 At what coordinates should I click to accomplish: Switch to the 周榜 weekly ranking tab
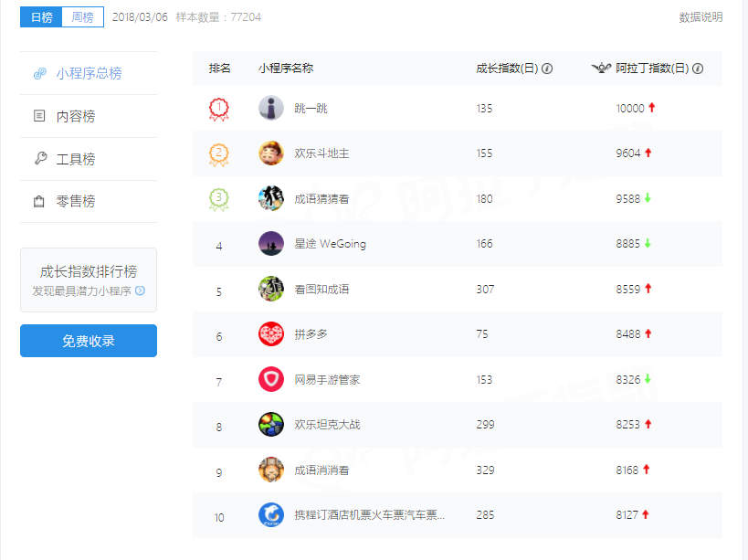(82, 17)
